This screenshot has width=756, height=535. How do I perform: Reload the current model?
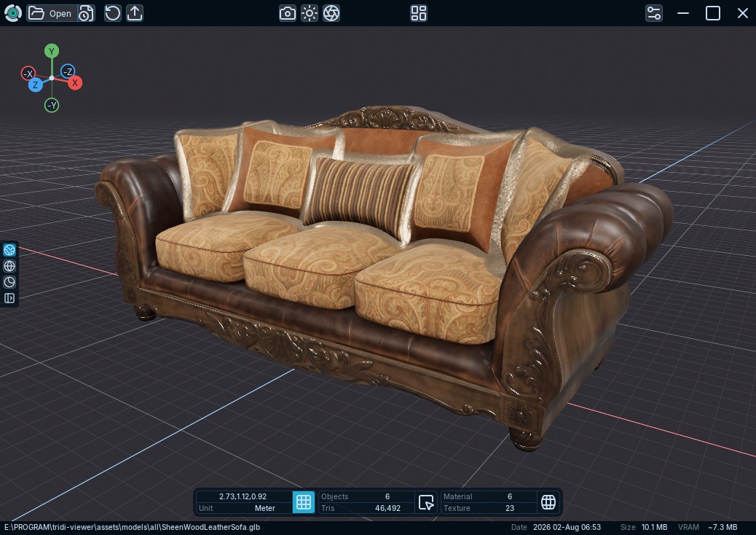coord(113,13)
